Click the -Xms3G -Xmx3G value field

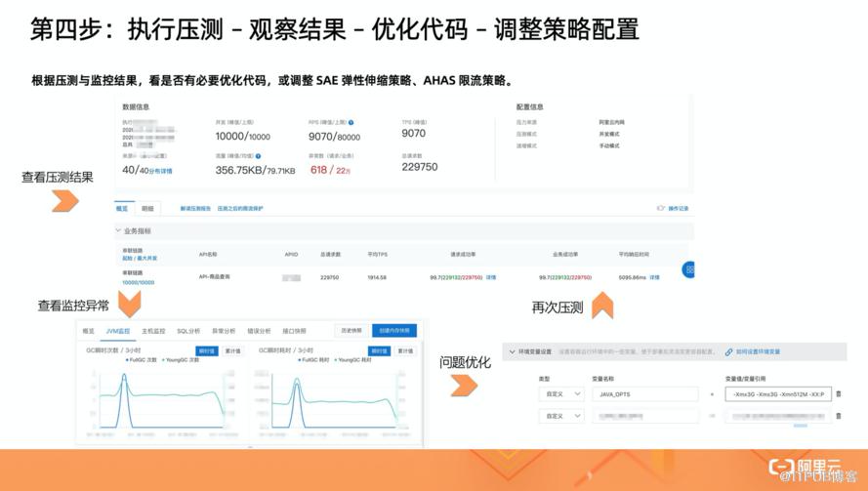click(x=778, y=394)
